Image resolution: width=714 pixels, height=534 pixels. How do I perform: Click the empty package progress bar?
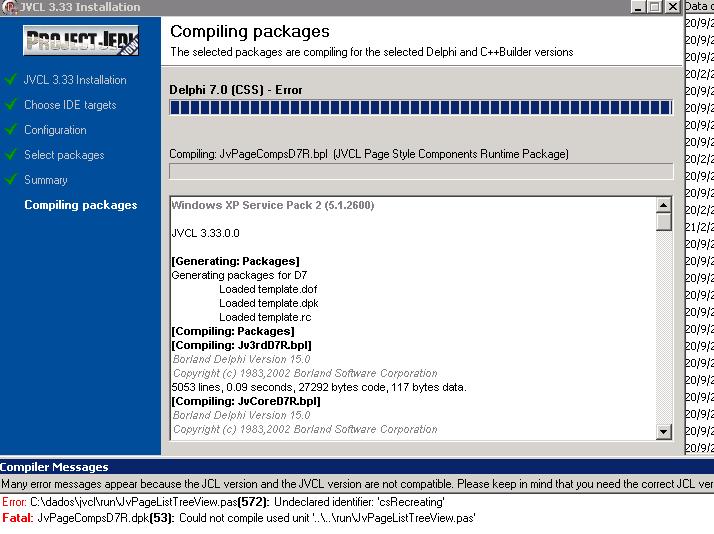click(420, 172)
